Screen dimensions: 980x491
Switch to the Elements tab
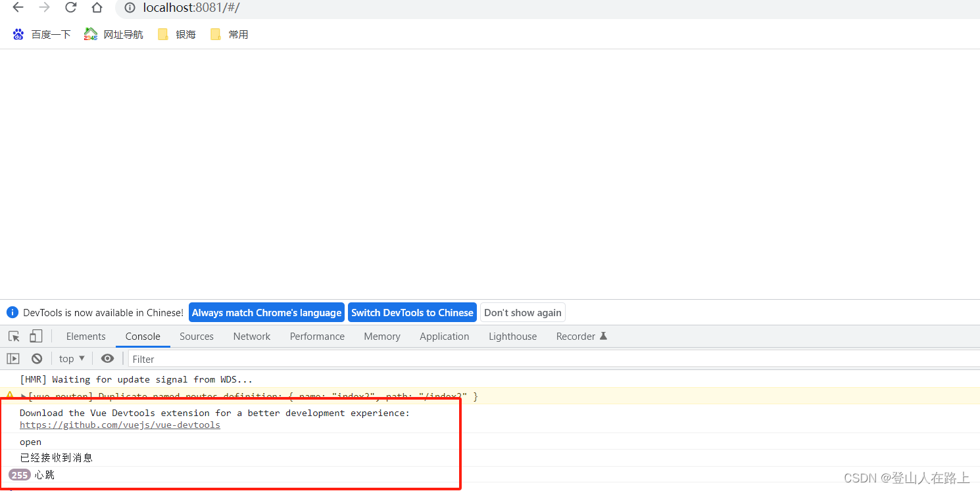coord(86,336)
